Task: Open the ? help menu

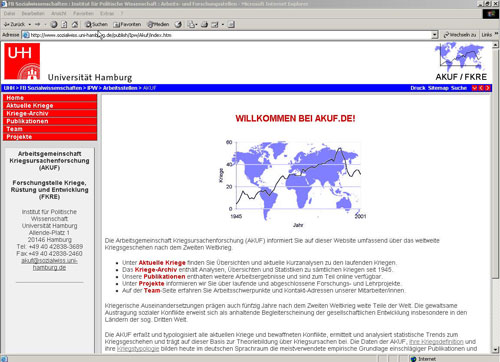Action: [122, 14]
